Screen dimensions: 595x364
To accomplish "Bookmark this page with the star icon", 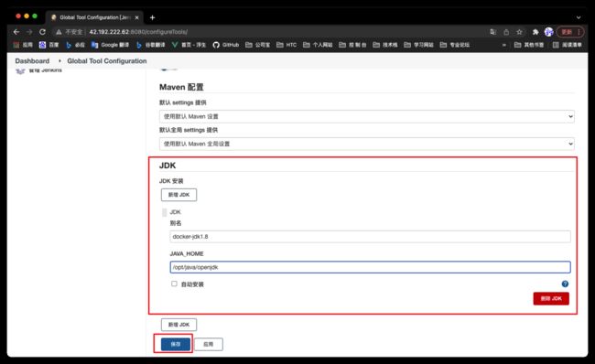I will click(x=520, y=32).
